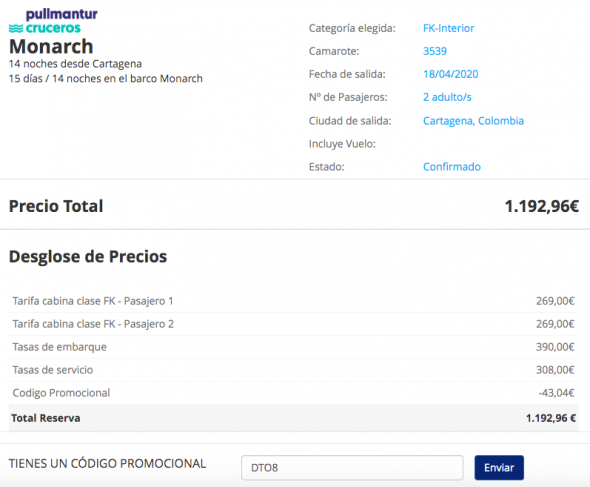Click the Tasas de servicio row label

point(53,370)
